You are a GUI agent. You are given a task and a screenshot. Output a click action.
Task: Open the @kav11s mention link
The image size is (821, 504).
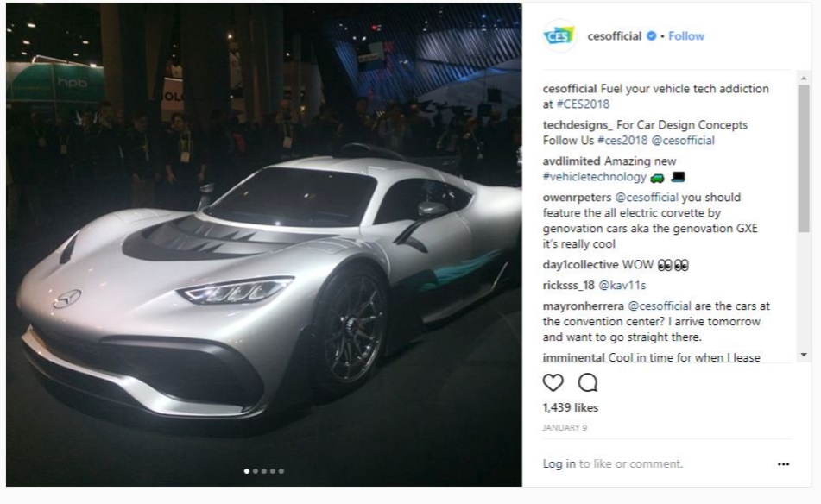[622, 286]
